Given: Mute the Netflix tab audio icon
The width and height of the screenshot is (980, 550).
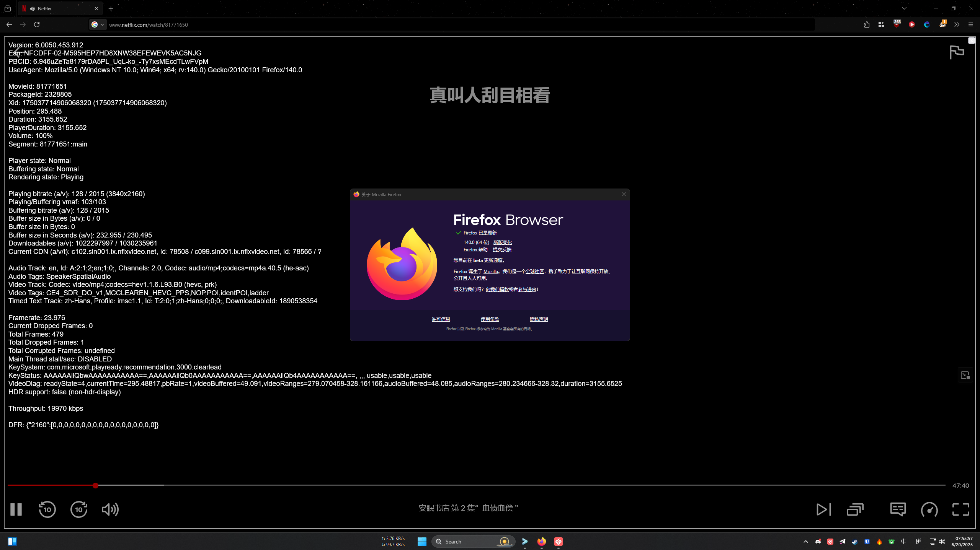Looking at the screenshot, I should [x=33, y=8].
